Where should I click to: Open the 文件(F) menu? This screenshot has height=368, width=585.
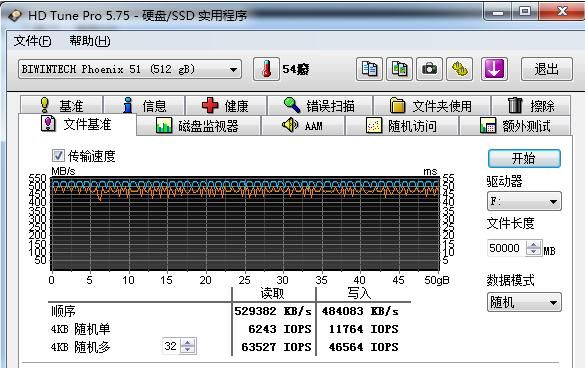click(32, 40)
